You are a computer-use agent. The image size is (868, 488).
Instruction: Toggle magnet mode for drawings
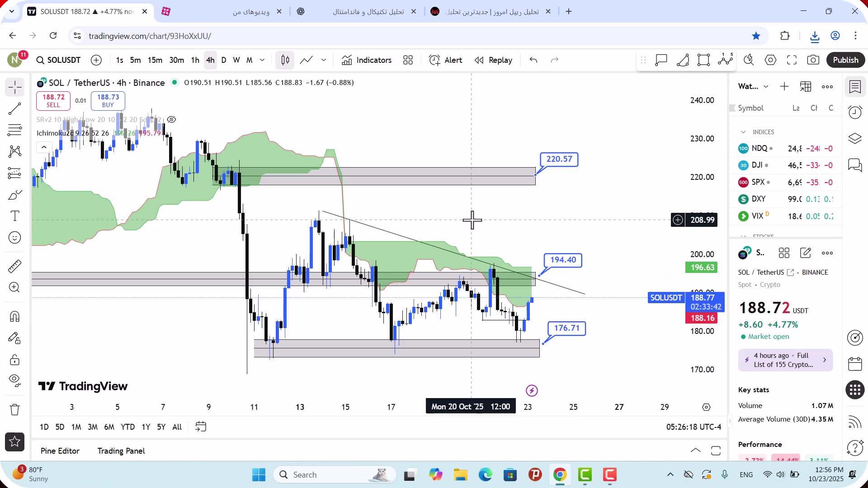tap(15, 316)
